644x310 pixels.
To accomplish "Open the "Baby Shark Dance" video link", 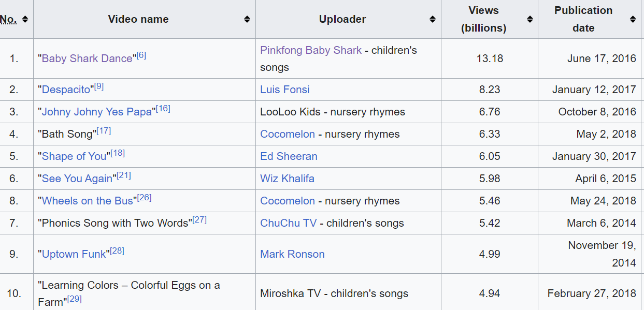I will [87, 58].
